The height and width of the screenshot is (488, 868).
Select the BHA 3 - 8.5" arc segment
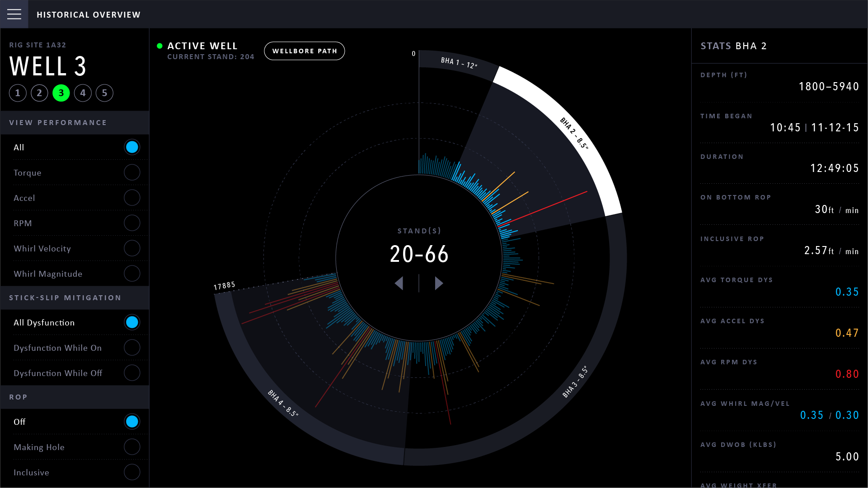[x=575, y=382]
